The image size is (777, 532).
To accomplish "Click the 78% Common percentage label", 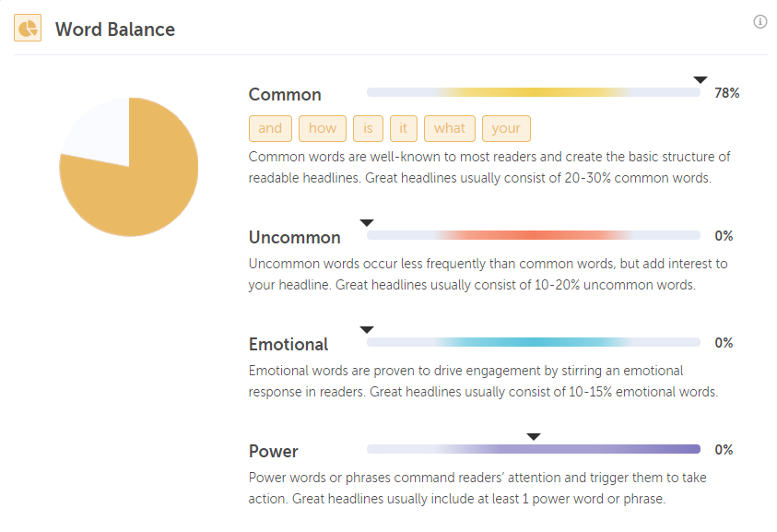I will [x=726, y=92].
